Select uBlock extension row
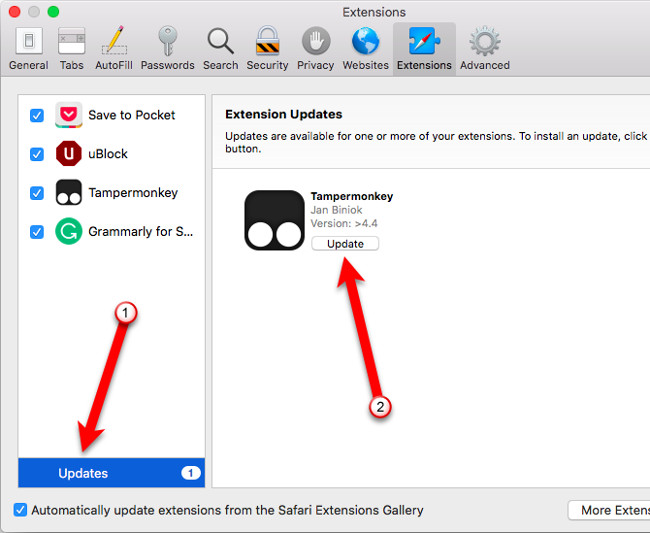Screen dimensions: 650x533 (112, 154)
